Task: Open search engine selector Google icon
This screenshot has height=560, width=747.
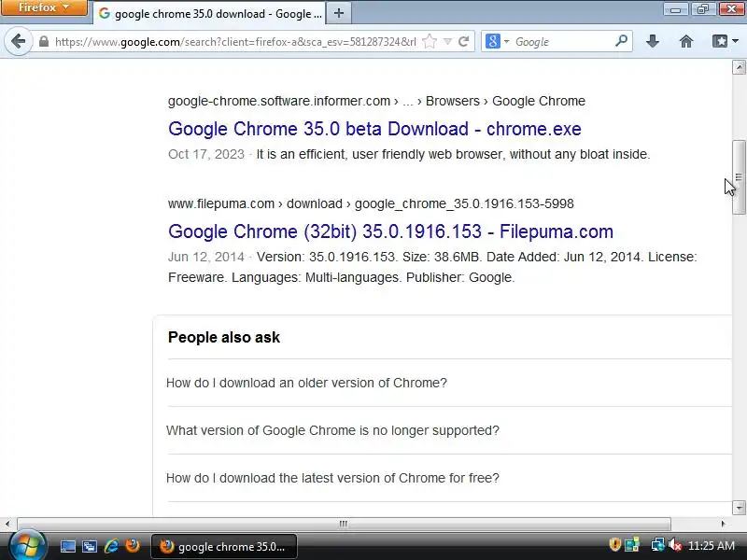Action: coord(497,41)
